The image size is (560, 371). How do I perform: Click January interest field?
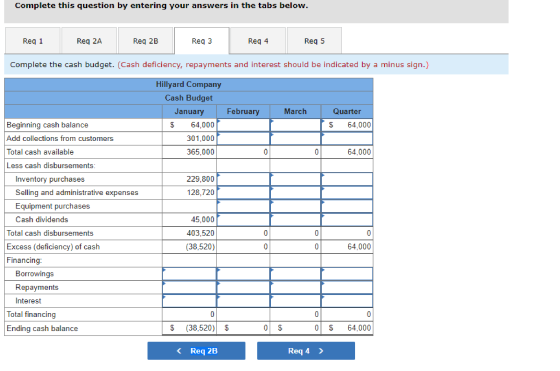189,301
